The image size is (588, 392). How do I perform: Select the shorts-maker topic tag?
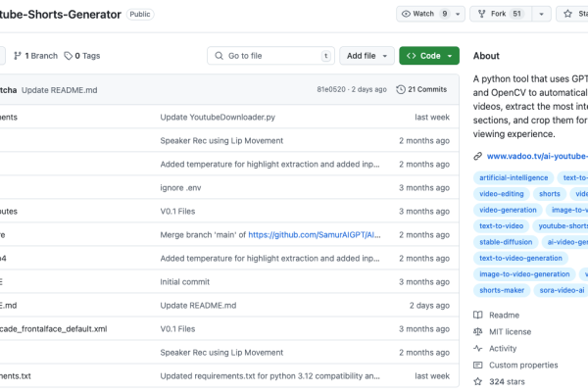[502, 291]
